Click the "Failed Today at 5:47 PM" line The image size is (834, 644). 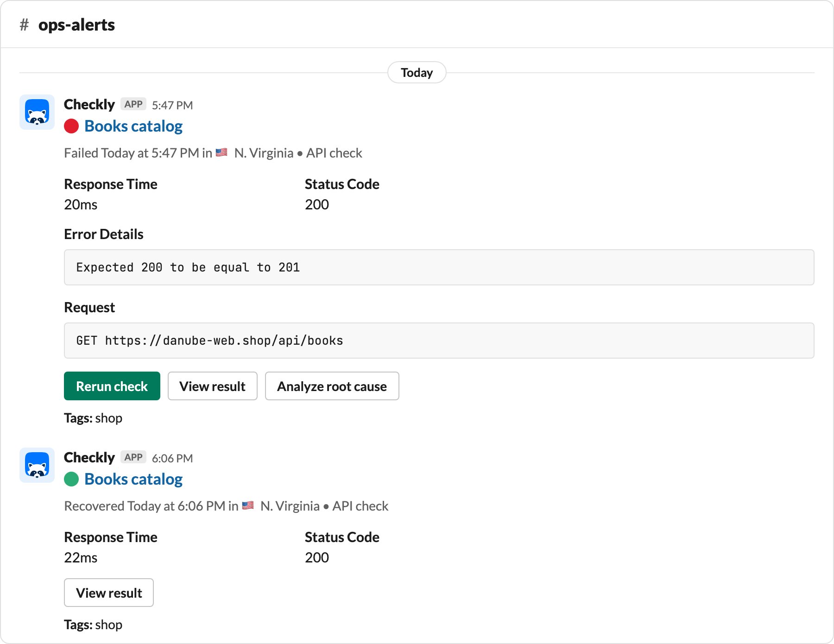pyautogui.click(x=213, y=153)
